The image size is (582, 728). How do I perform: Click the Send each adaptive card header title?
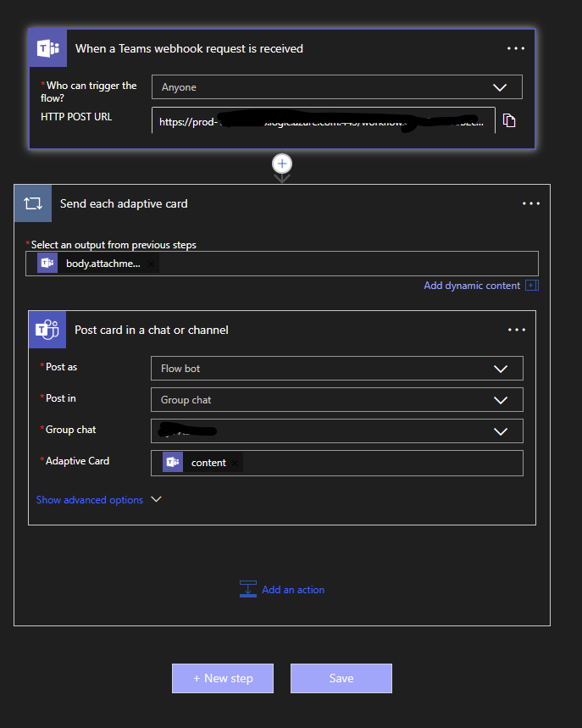[124, 203]
